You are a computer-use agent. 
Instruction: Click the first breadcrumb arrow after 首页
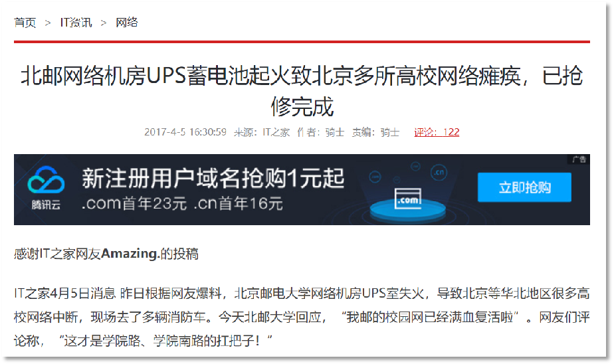48,23
